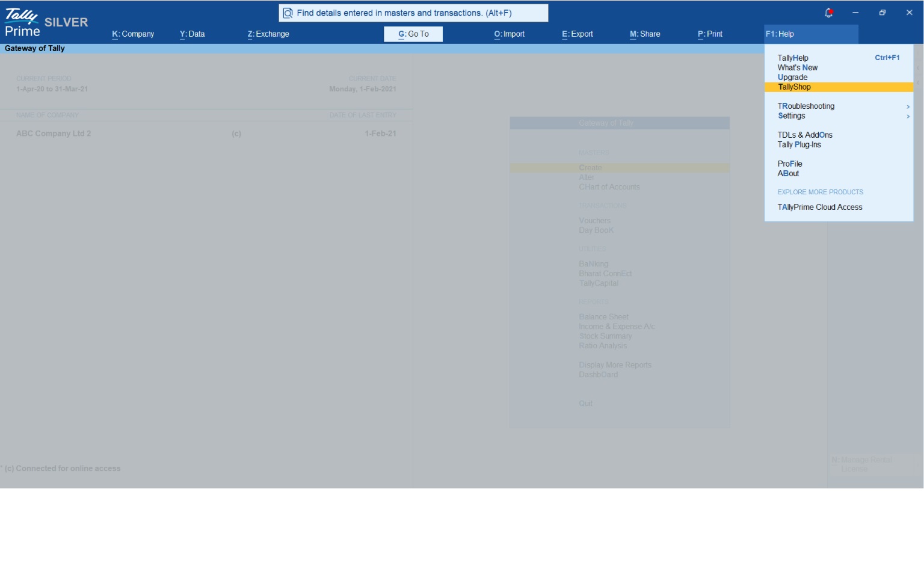Open the Day BooK
The height and width of the screenshot is (569, 924).
pos(596,230)
